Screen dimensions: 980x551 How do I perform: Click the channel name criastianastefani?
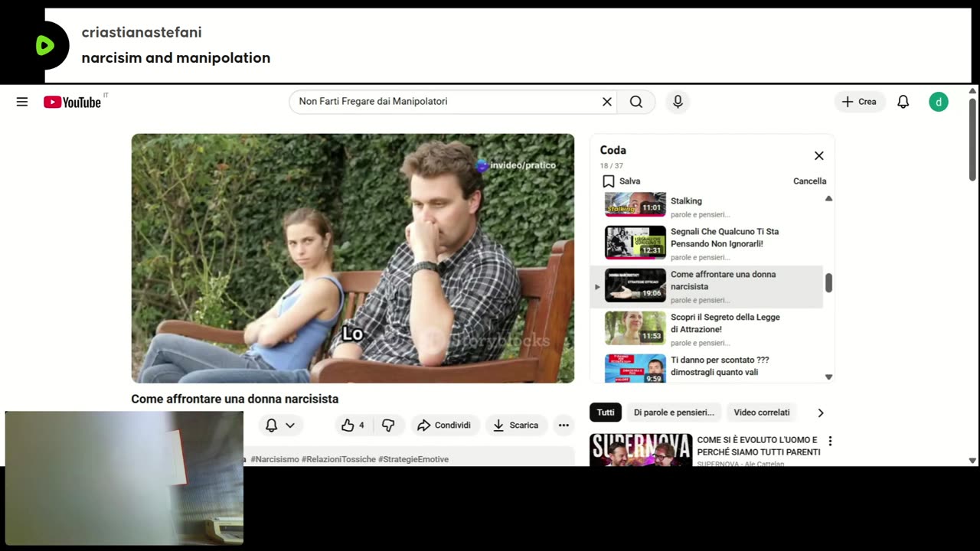tap(142, 32)
